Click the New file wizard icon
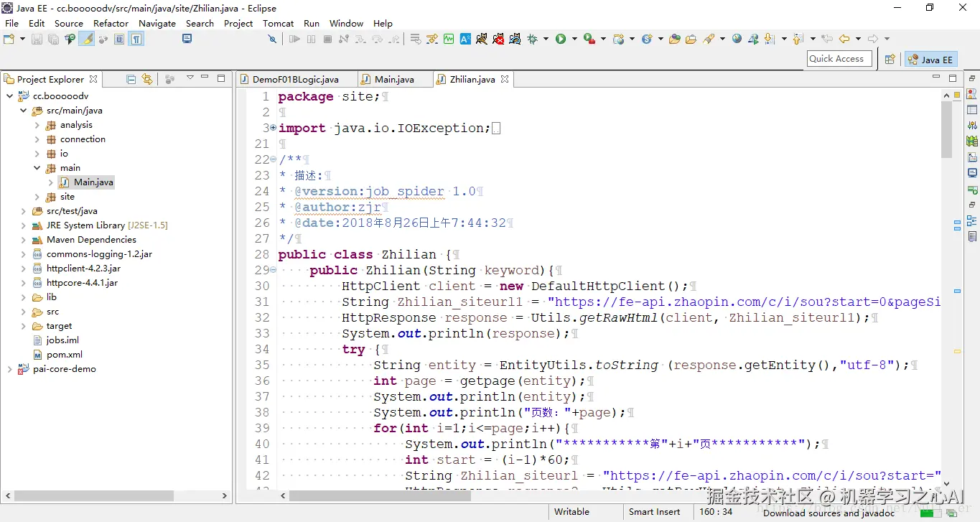980x522 pixels. 9,39
